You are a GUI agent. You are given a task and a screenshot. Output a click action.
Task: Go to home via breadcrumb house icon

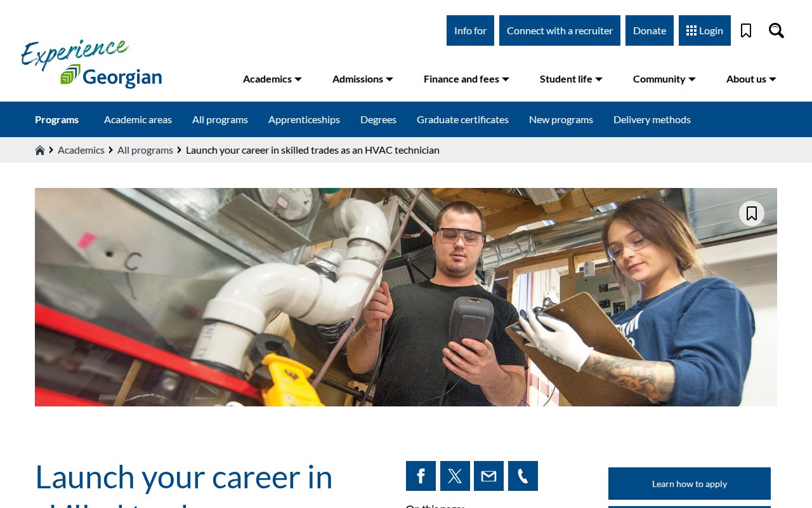point(40,150)
